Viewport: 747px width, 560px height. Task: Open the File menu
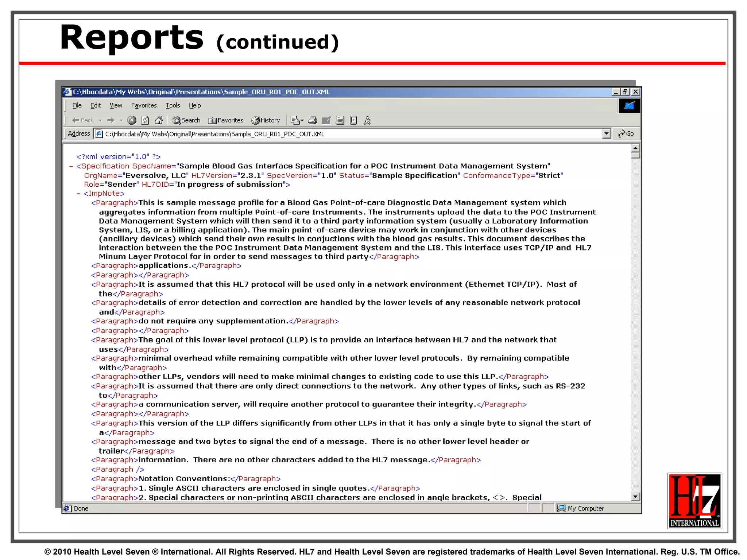point(77,105)
